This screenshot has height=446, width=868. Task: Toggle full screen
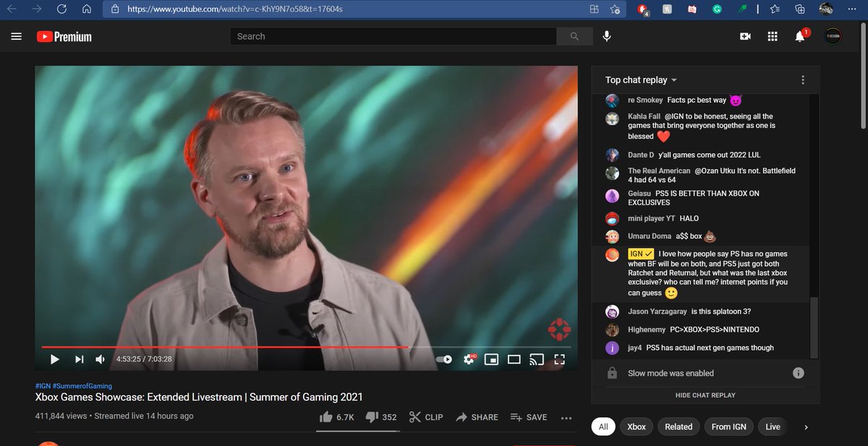559,359
